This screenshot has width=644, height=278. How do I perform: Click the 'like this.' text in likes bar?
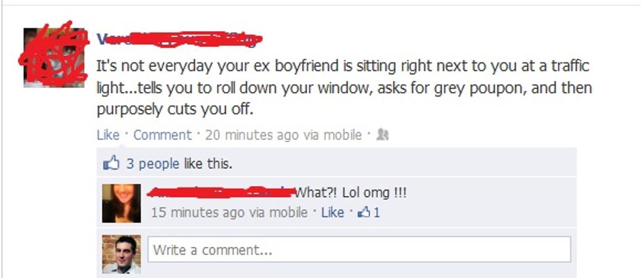click(208, 164)
